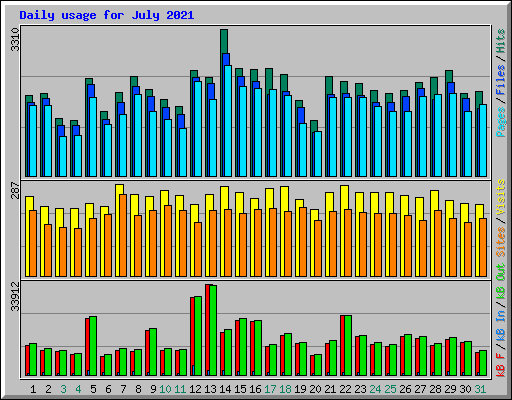Click the orange sites bar for day 31

tap(483, 247)
